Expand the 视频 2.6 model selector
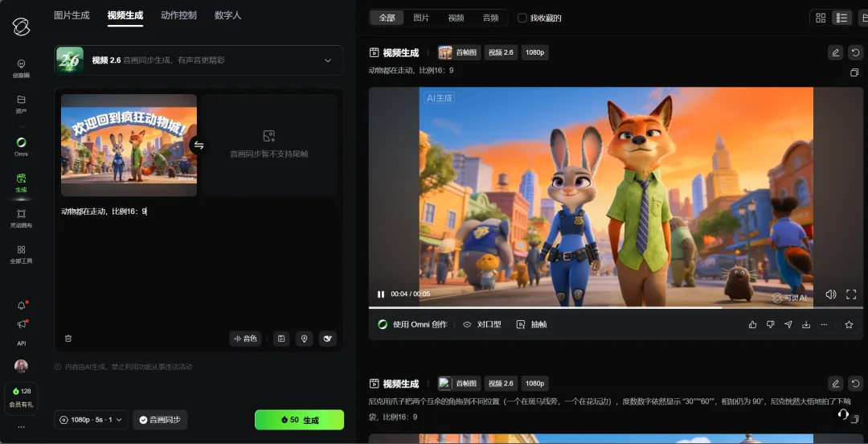The width and height of the screenshot is (868, 444). 199,60
